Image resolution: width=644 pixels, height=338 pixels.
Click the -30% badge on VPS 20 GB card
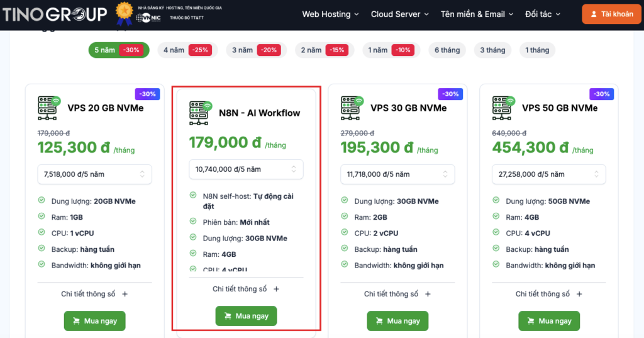click(147, 94)
